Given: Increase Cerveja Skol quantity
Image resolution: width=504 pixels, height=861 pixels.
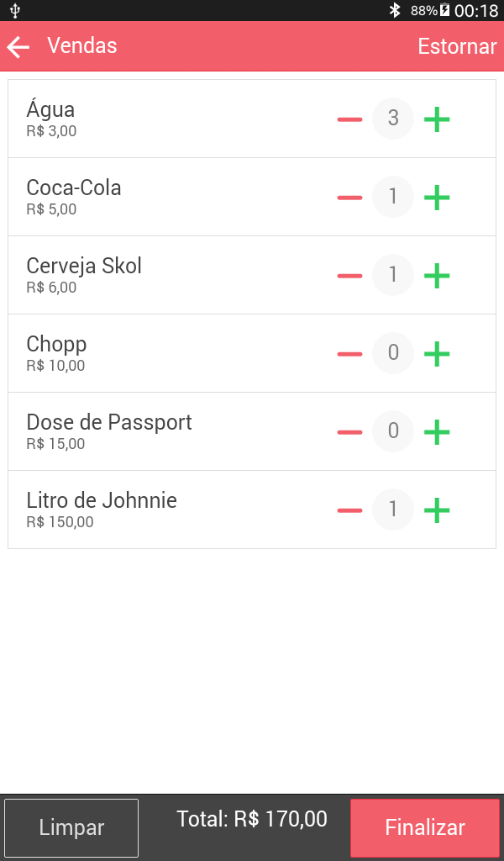Looking at the screenshot, I should point(436,276).
